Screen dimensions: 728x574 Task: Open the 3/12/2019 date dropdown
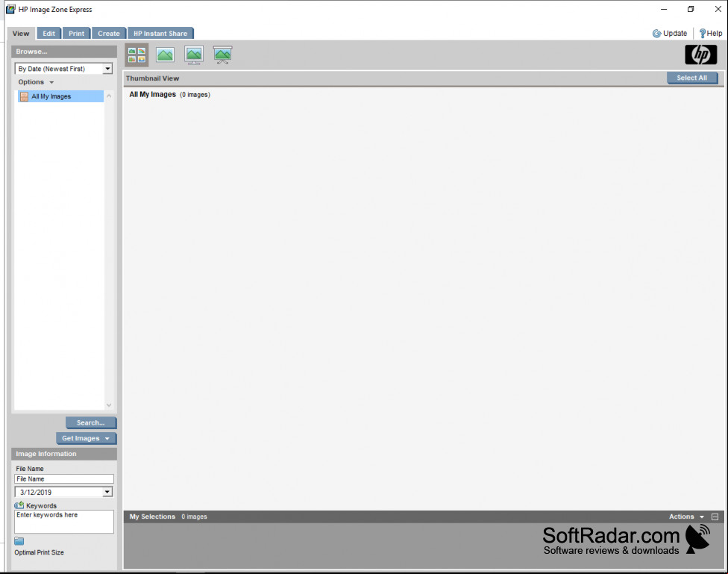pos(63,492)
